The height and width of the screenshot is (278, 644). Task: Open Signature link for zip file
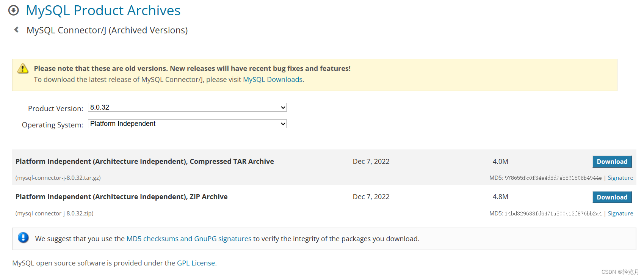(x=620, y=214)
